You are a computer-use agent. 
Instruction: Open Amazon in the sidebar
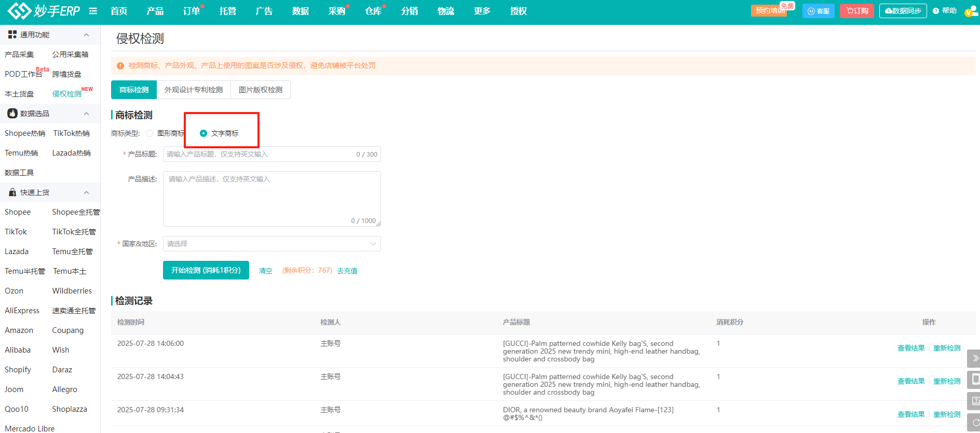tap(19, 330)
